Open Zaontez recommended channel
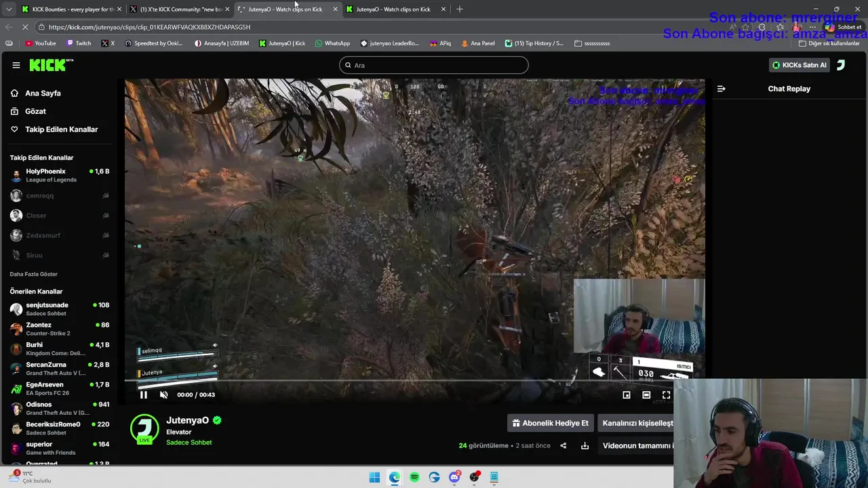The width and height of the screenshot is (868, 488). [x=60, y=329]
